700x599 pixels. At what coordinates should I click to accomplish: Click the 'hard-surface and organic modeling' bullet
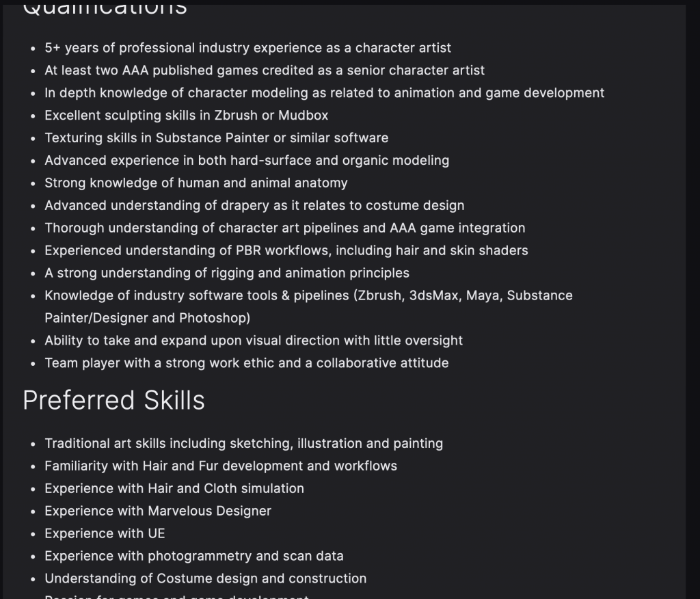coord(246,161)
